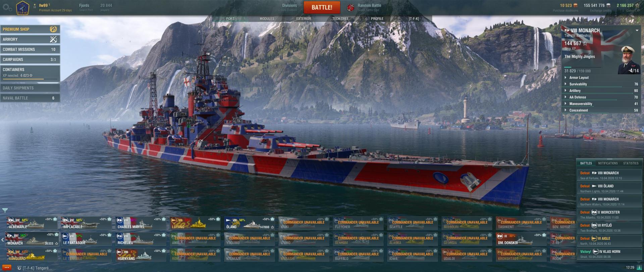
Task: Select the Albemarle ship in carousel
Action: pos(32,223)
